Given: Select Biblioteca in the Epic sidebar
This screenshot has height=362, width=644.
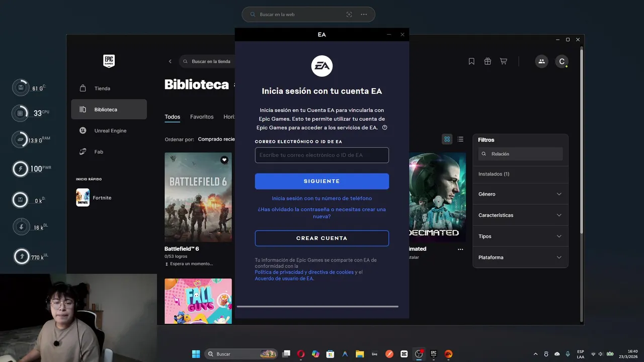Looking at the screenshot, I should (x=109, y=110).
